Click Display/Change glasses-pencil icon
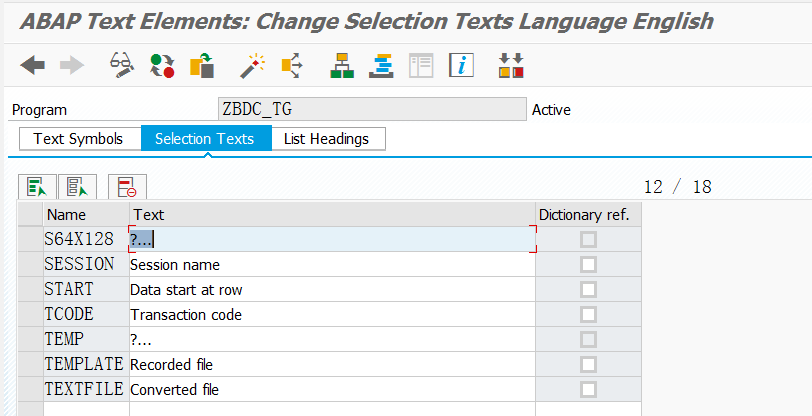 coord(121,66)
